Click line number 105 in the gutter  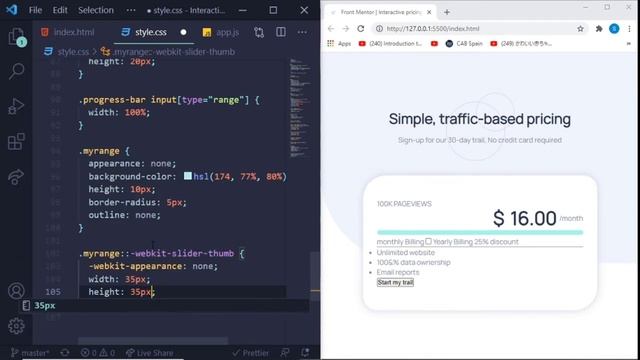coord(53,292)
